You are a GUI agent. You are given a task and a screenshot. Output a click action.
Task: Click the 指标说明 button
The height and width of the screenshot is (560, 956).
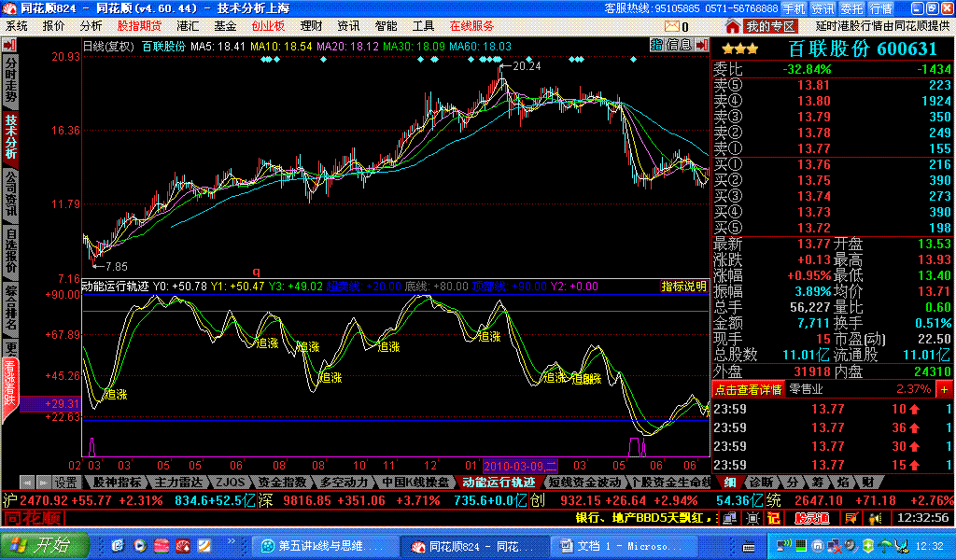[x=683, y=287]
